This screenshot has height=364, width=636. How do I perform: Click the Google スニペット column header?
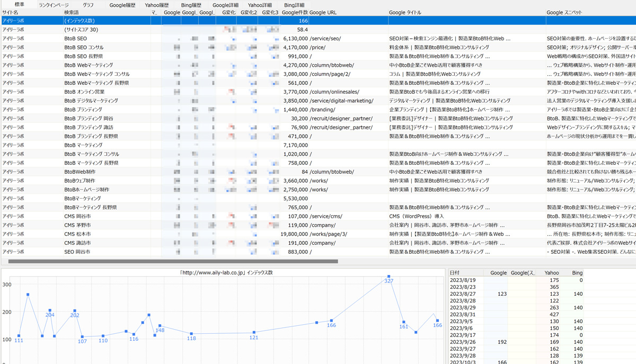click(x=590, y=12)
